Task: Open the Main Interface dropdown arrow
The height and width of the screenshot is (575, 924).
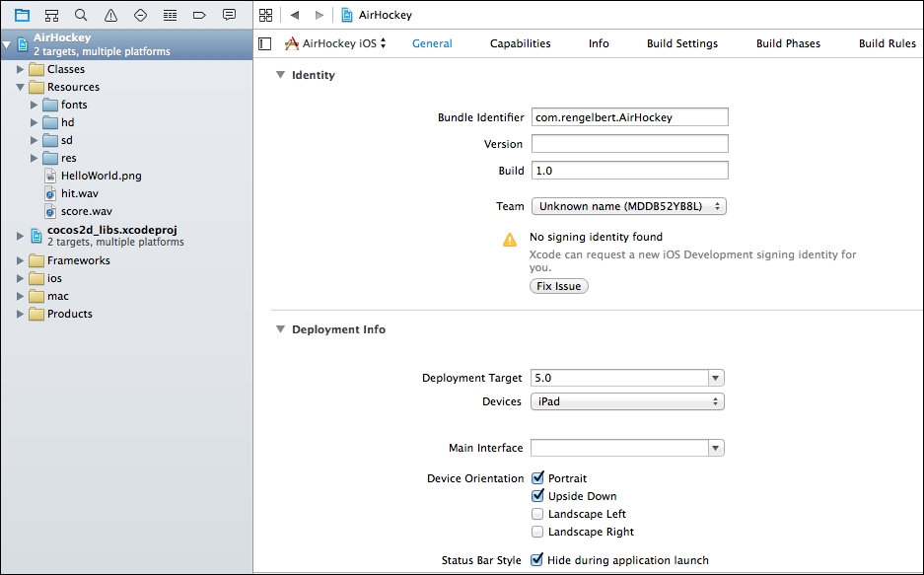Action: (715, 448)
